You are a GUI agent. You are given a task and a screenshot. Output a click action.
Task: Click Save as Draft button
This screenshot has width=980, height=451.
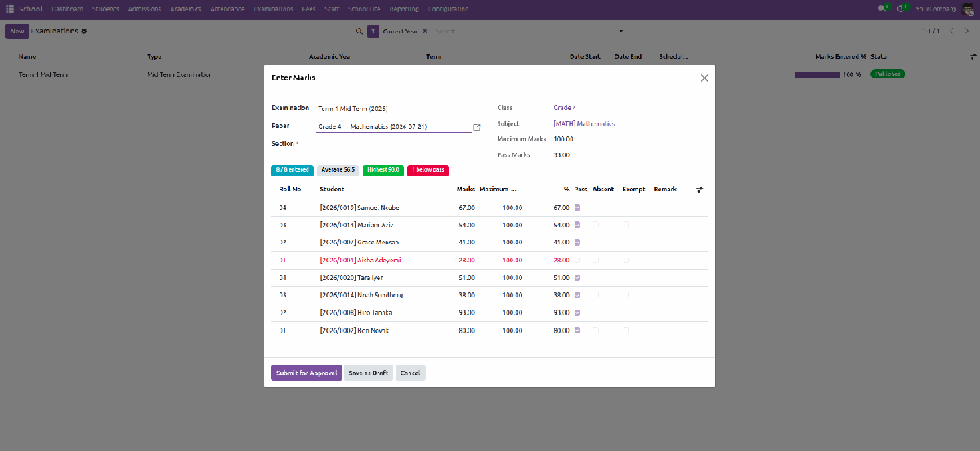tap(369, 373)
